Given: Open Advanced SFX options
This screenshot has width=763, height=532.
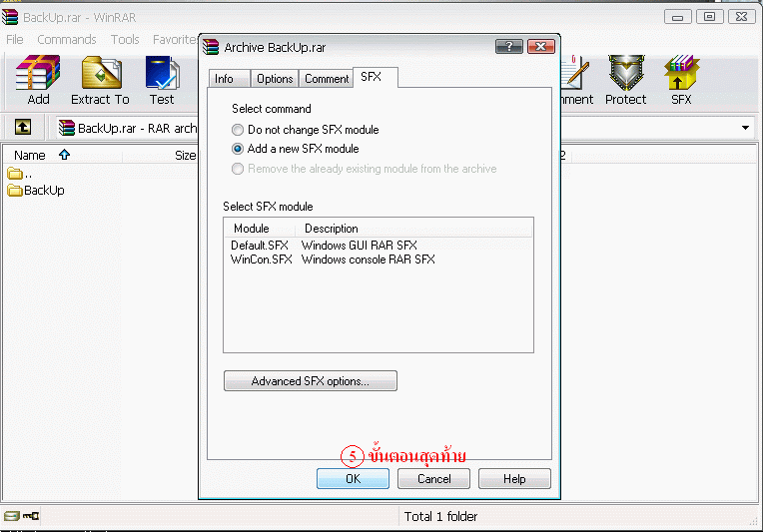Looking at the screenshot, I should click(310, 381).
